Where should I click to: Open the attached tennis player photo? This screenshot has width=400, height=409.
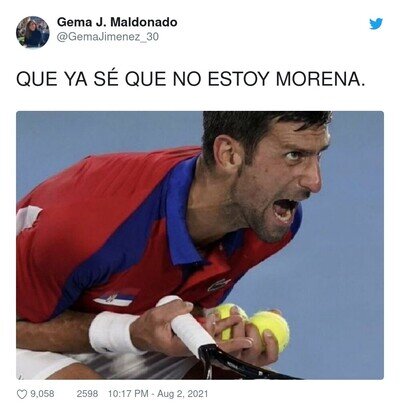[x=200, y=245]
